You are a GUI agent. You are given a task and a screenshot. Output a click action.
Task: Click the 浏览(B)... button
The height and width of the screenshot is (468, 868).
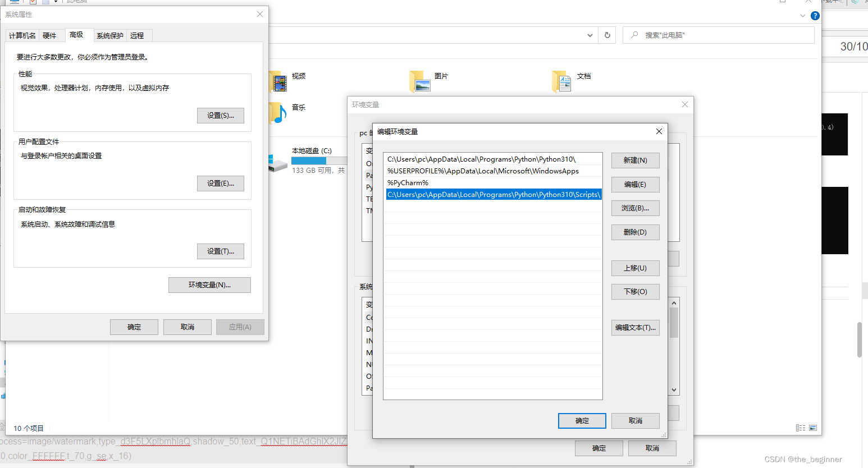click(636, 208)
